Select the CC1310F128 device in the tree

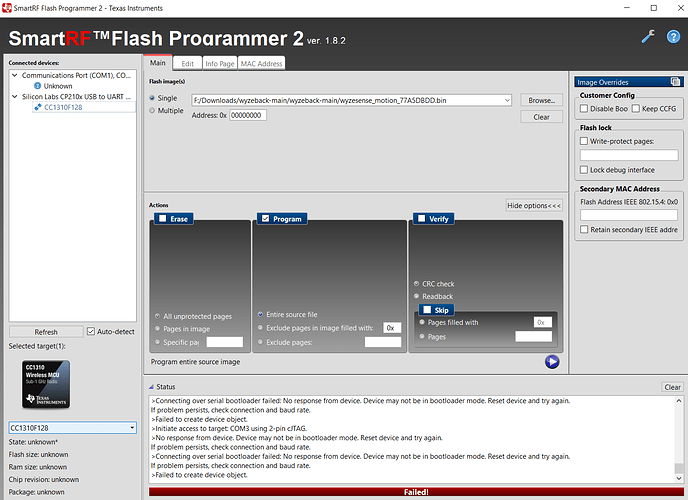tap(63, 107)
